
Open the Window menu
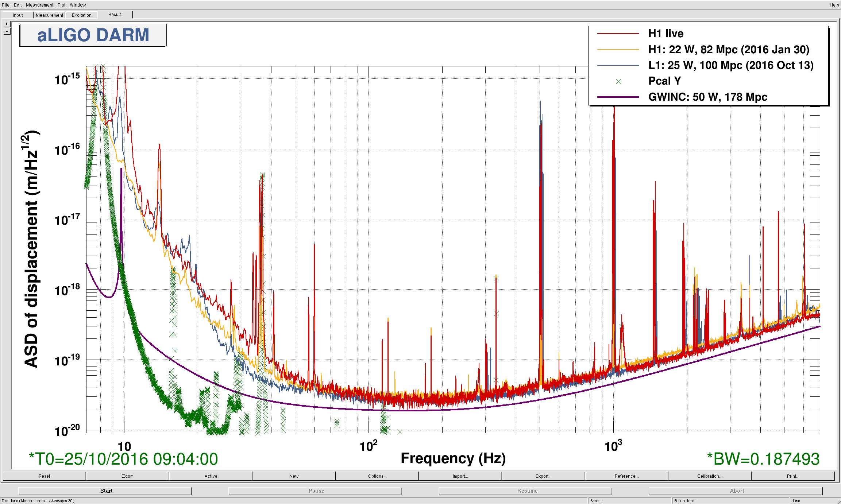tap(78, 5)
